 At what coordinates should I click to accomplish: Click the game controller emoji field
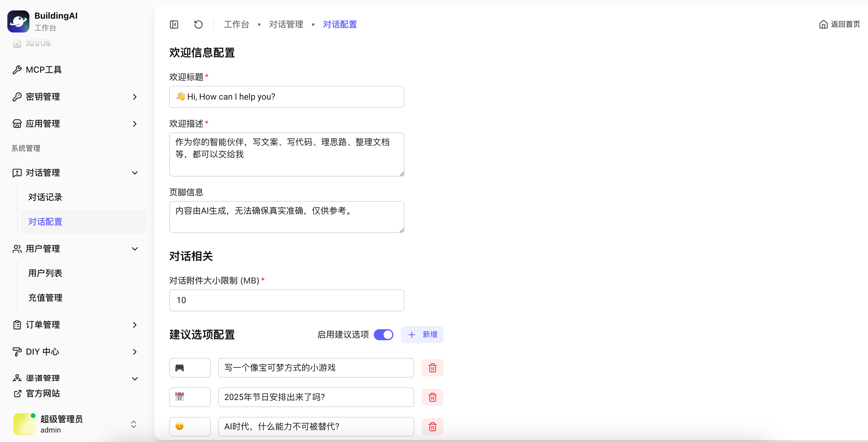pyautogui.click(x=190, y=368)
